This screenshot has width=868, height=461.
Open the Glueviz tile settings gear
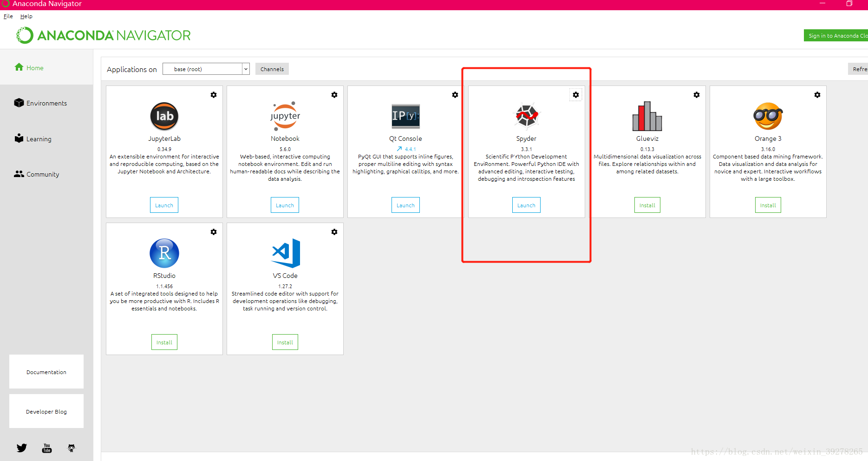point(697,95)
